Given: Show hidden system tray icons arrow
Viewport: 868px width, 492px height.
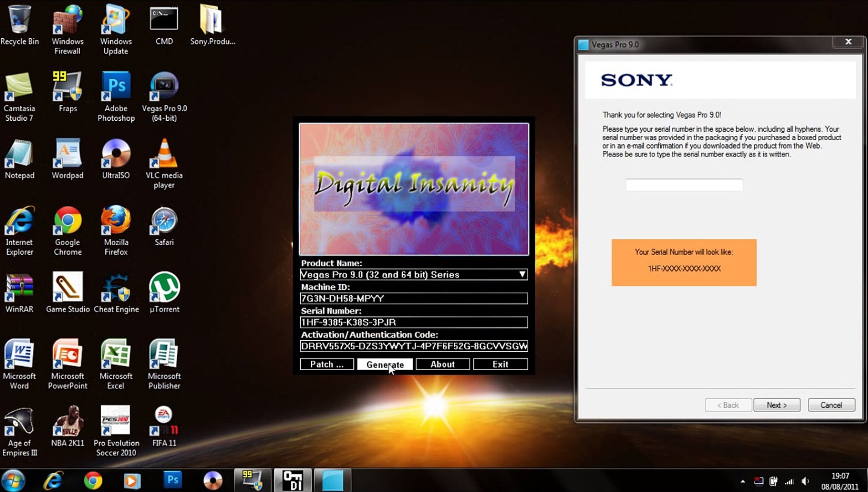Looking at the screenshot, I should point(743,481).
